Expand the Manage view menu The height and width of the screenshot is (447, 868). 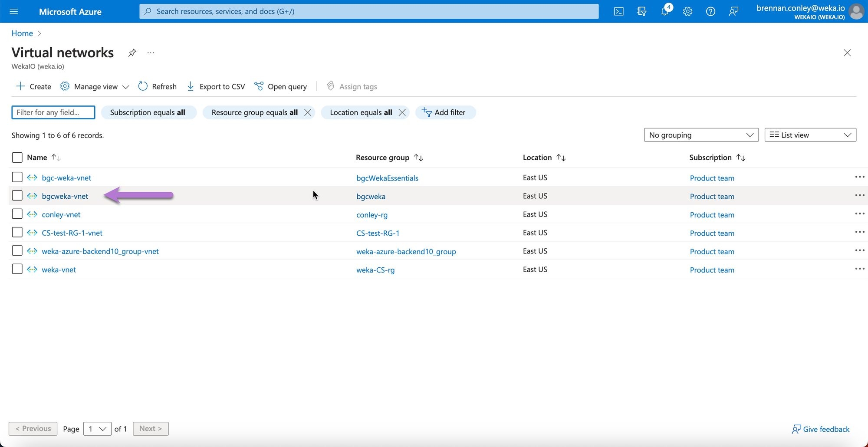click(x=95, y=86)
